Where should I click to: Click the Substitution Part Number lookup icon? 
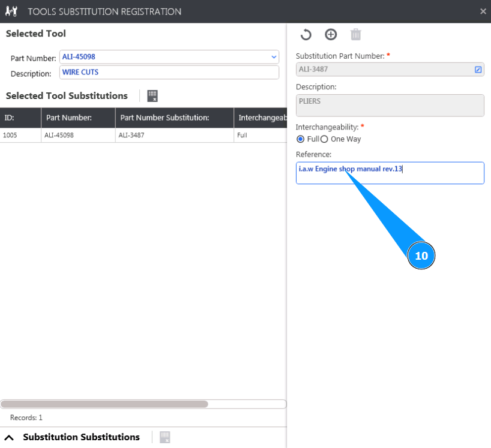(478, 70)
